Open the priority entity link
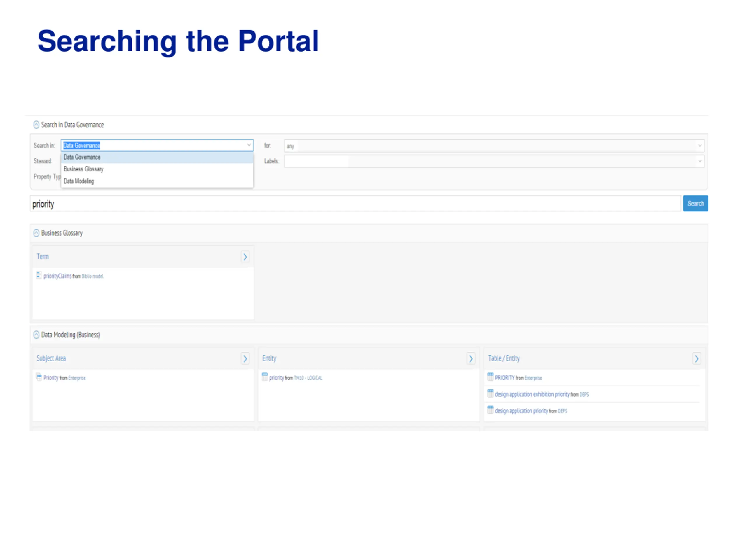This screenshot has width=747, height=560. click(x=277, y=378)
